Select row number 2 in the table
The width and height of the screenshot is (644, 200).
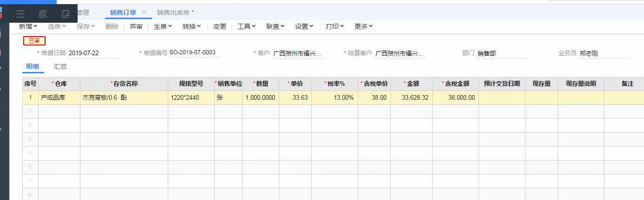pyautogui.click(x=31, y=112)
